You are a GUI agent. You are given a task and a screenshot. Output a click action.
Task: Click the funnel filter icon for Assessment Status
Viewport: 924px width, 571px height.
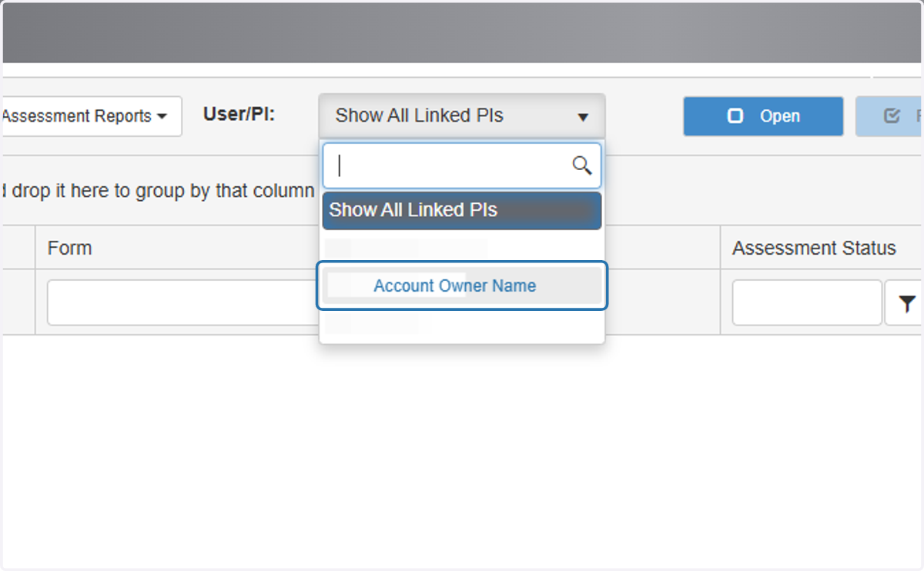[x=908, y=304]
